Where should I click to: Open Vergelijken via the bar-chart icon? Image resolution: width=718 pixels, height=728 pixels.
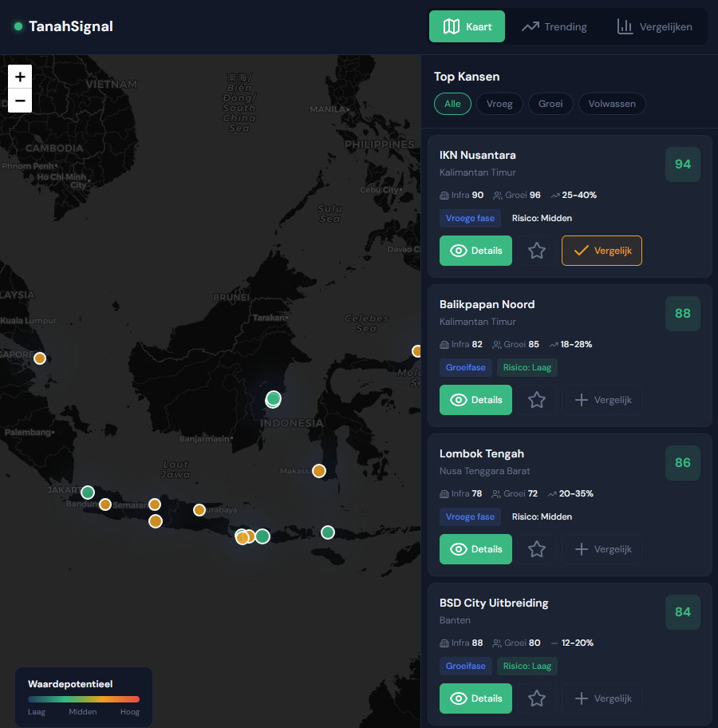[x=625, y=26]
